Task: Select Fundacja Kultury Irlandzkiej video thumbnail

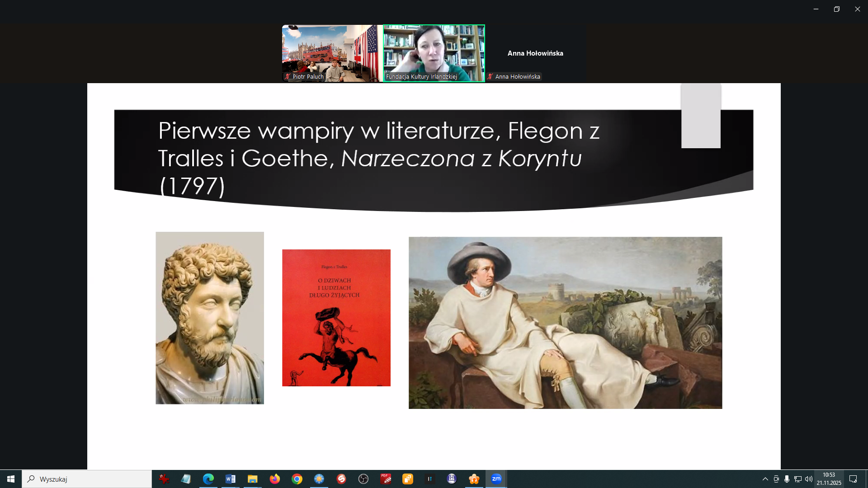Action: (x=434, y=53)
